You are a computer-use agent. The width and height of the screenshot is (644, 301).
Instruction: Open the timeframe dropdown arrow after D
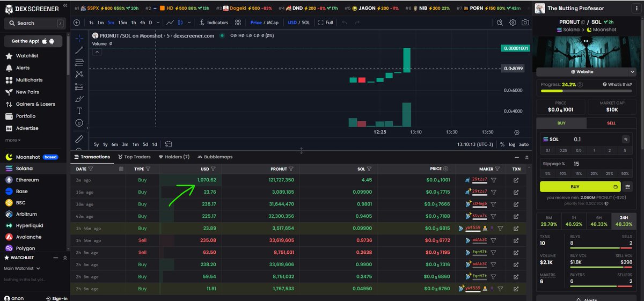coord(158,23)
